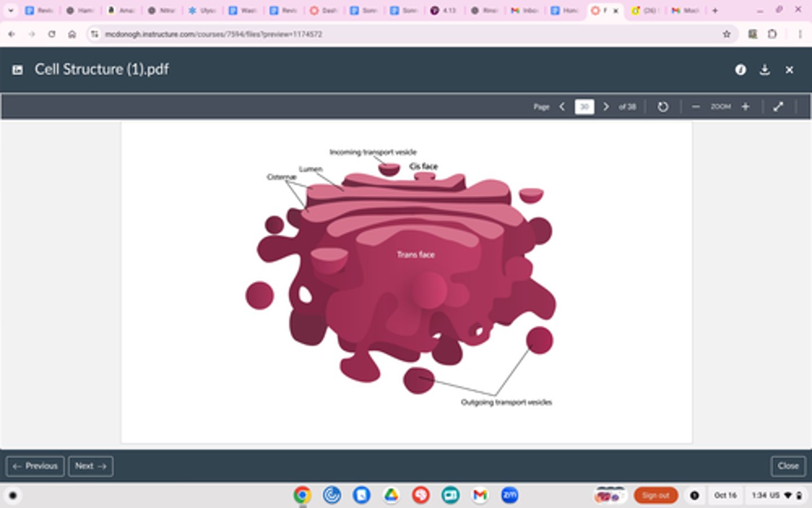Click the Close button in bottom bar

pyautogui.click(x=788, y=466)
